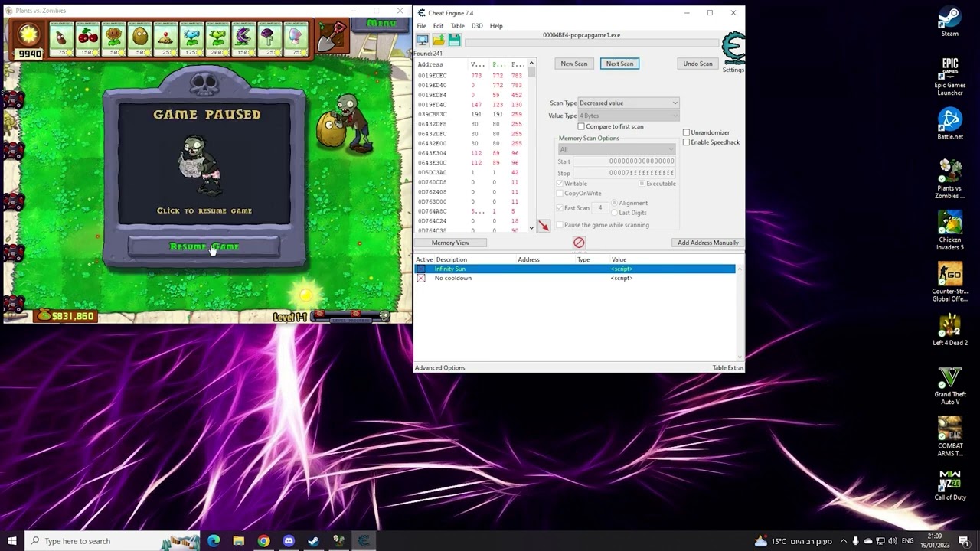Open Table Extras
Viewport: 980px width, 551px height.
point(727,368)
